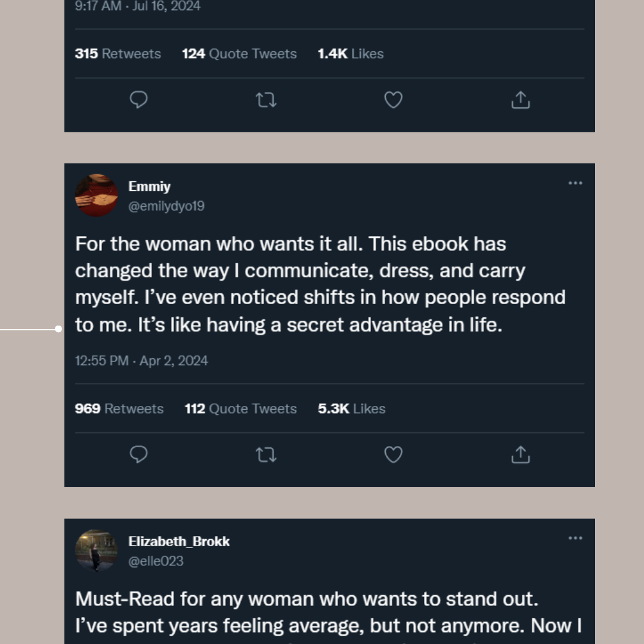View the 5.3K Likes list
Image resolution: width=644 pixels, height=644 pixels.
coord(351,409)
